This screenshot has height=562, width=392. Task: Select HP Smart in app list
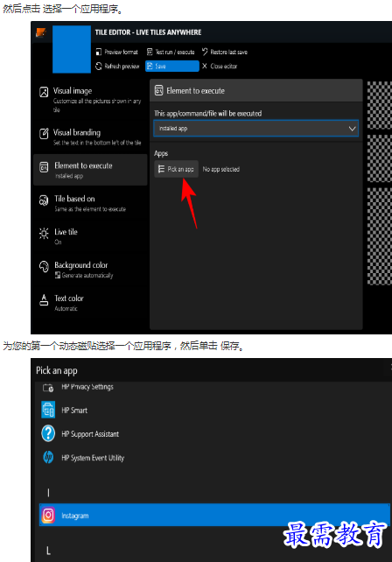pyautogui.click(x=214, y=410)
